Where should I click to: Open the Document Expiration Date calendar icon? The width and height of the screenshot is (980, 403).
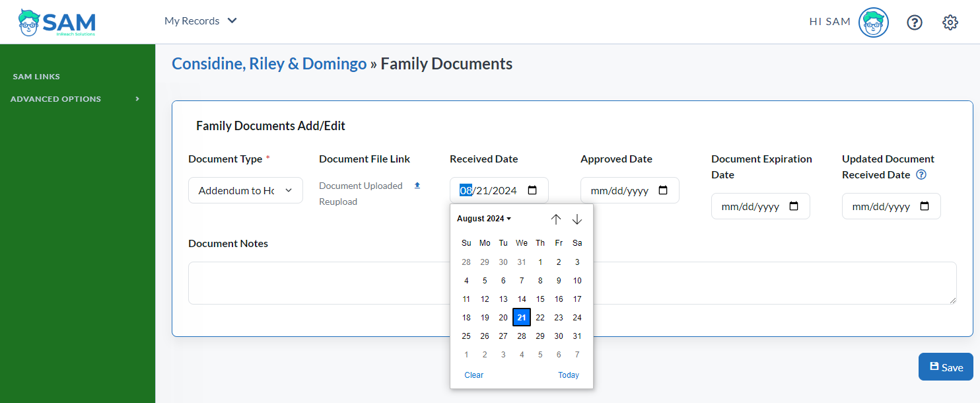(x=794, y=206)
